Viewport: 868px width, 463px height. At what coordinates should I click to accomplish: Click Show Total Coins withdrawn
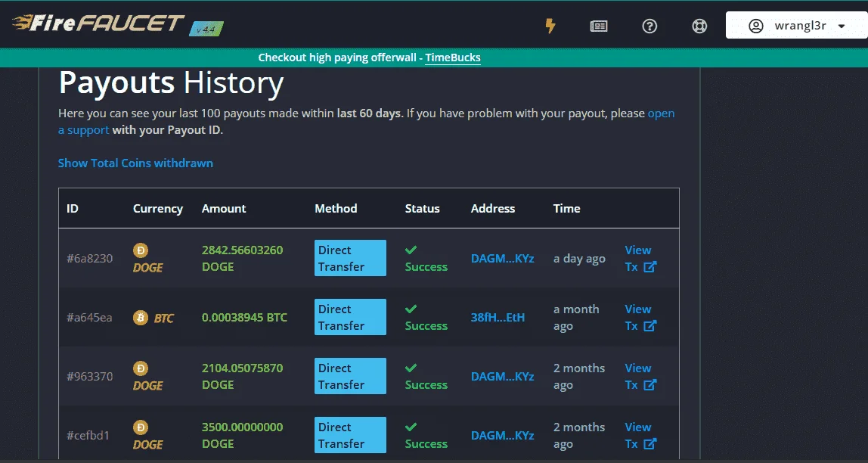[135, 163]
